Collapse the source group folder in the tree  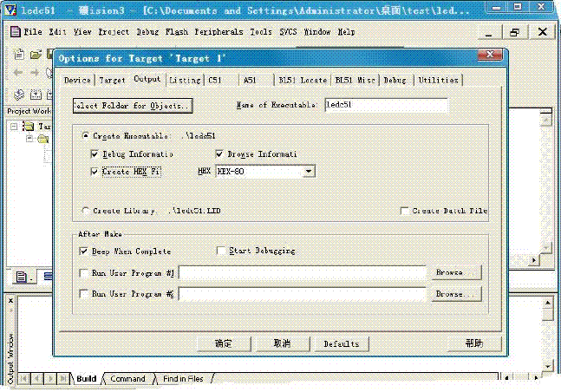29,138
